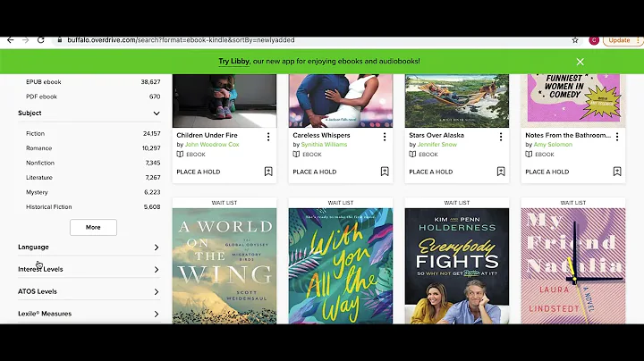This screenshot has width=644, height=361.
Task: Open options menu for Notes From the Bathroom
Action: coord(617,137)
